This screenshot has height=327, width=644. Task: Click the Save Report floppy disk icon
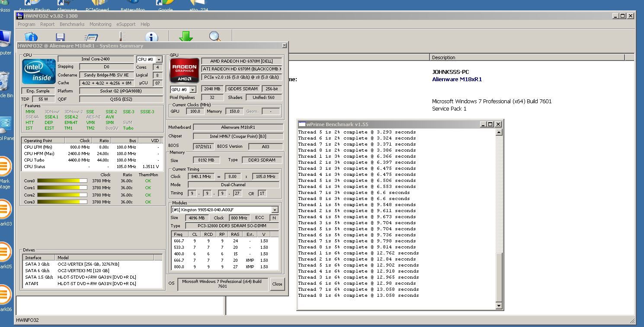pos(61,37)
